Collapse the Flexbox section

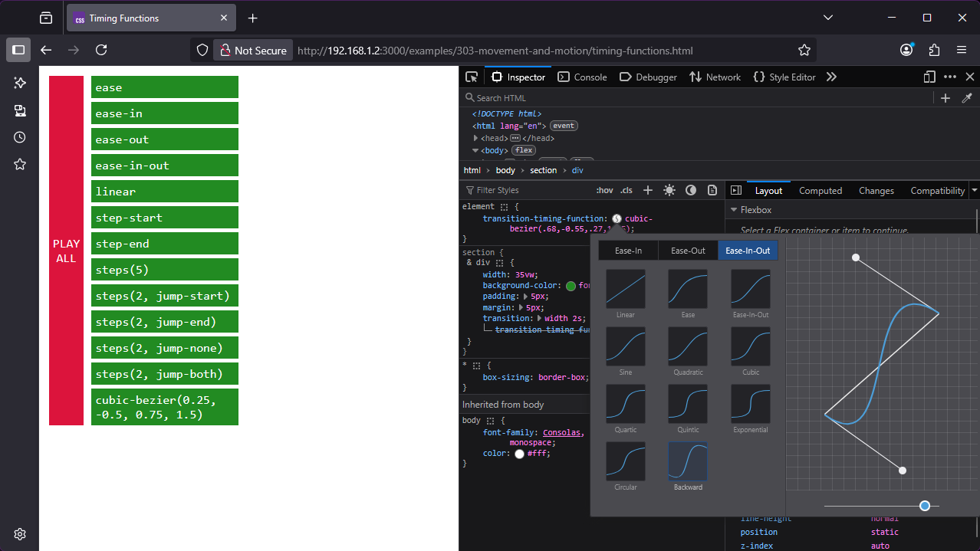click(734, 210)
